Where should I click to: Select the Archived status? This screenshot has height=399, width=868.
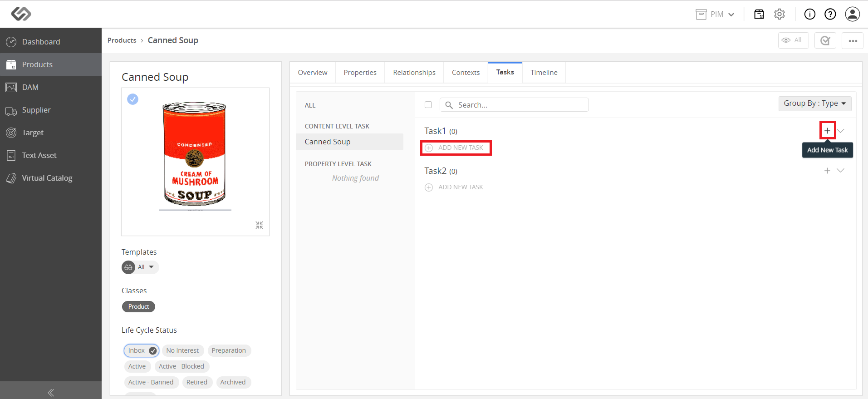point(233,382)
